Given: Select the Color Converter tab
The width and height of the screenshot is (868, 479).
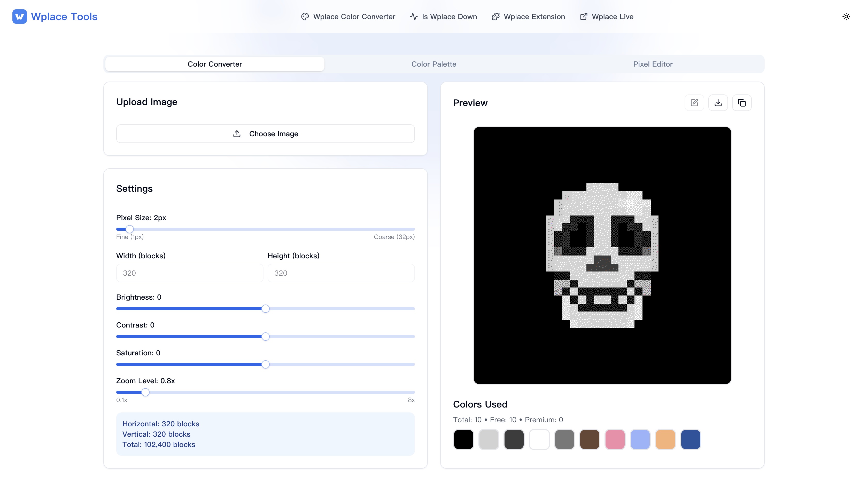Looking at the screenshot, I should (x=215, y=64).
